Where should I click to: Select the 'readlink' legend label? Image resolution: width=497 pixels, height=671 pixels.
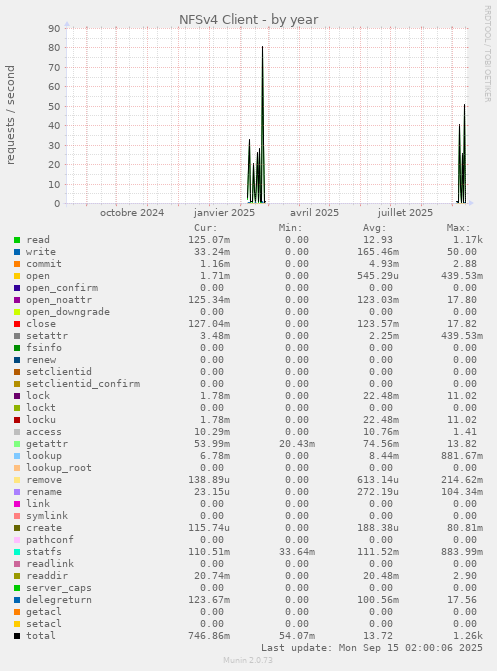point(50,564)
